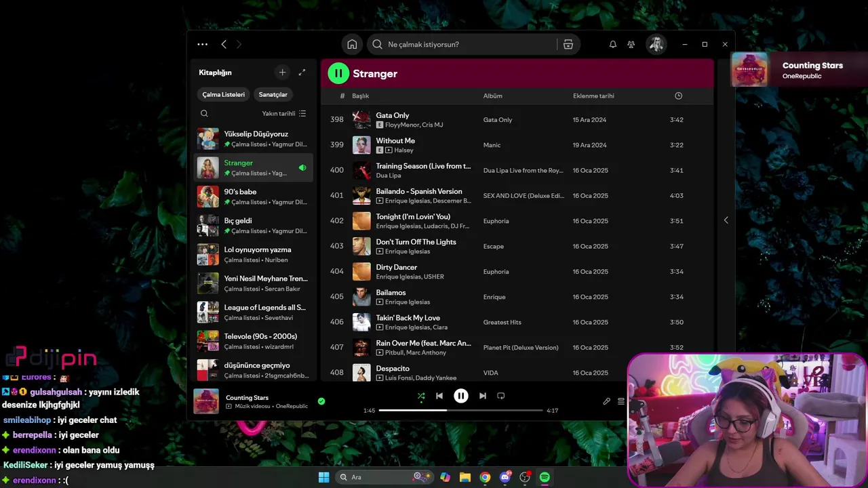This screenshot has height=488, width=868.
Task: Open friend activity icon
Action: click(x=631, y=44)
